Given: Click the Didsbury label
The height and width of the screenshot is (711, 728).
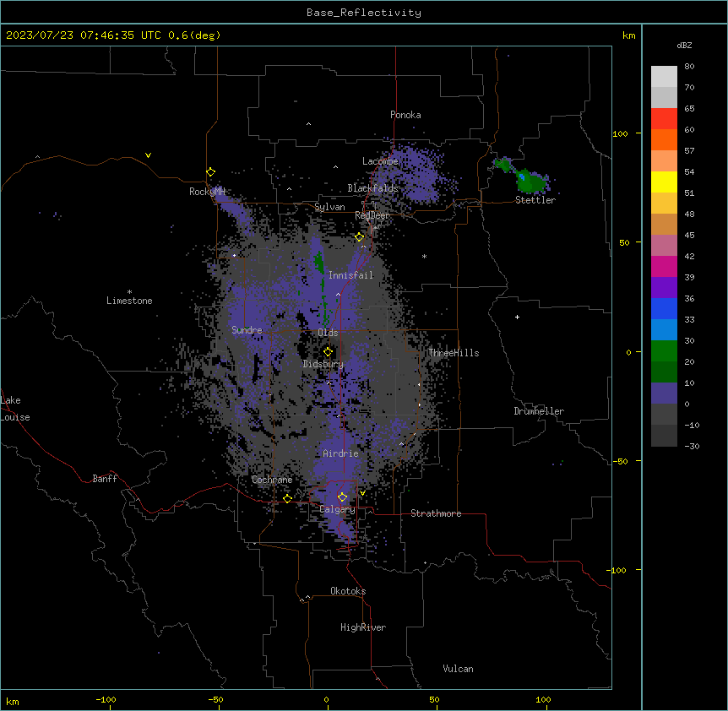Looking at the screenshot, I should pyautogui.click(x=323, y=364).
